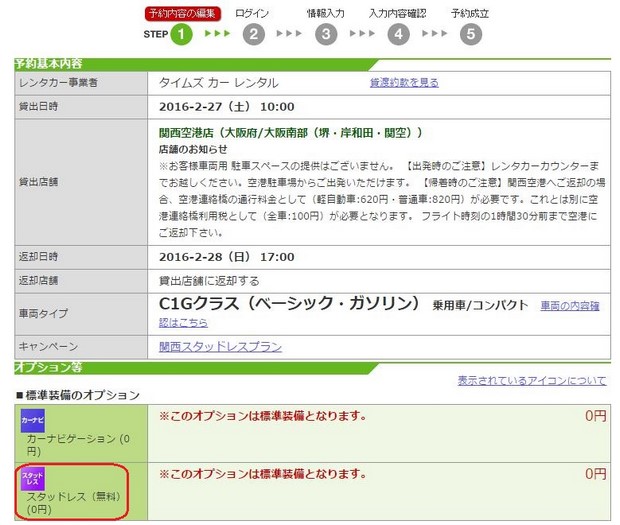Click the 関西空港店 store name heading
620x525 pixels.
pos(290,132)
